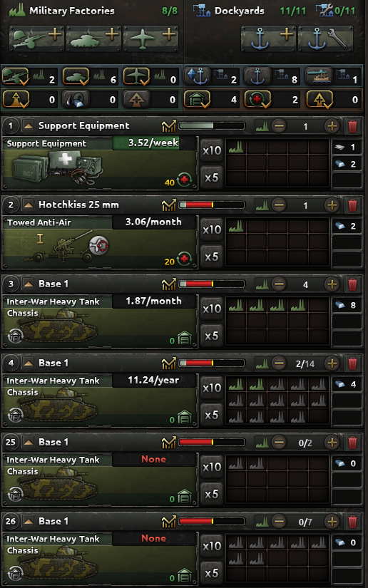368x588 pixels.
Task: Collapse the Hotchkiss 25 mm line arrow
Action: click(x=28, y=205)
